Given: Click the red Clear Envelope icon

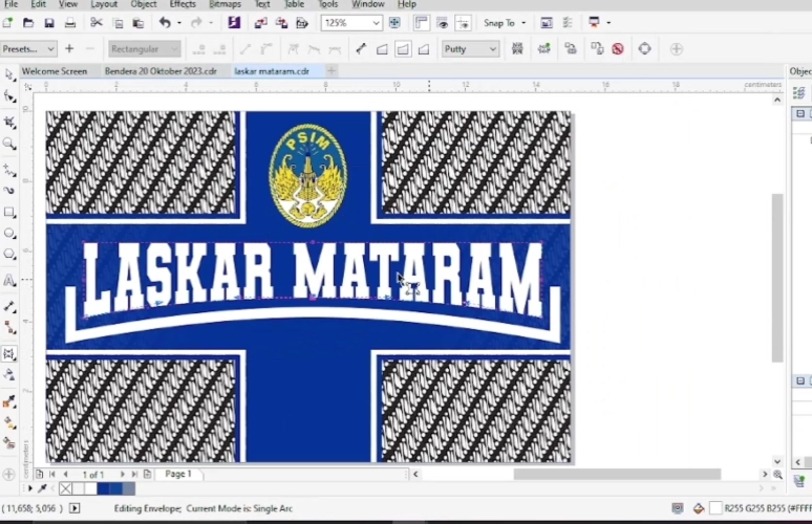Looking at the screenshot, I should tap(618, 49).
